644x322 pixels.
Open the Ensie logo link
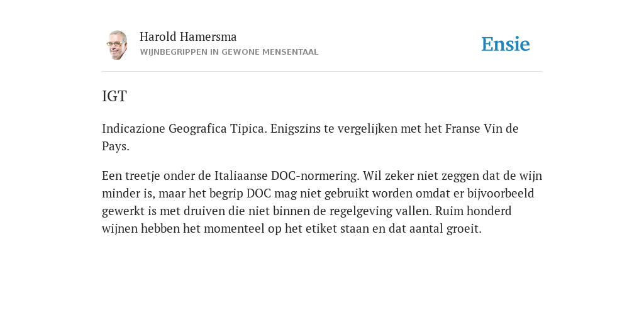(x=506, y=44)
